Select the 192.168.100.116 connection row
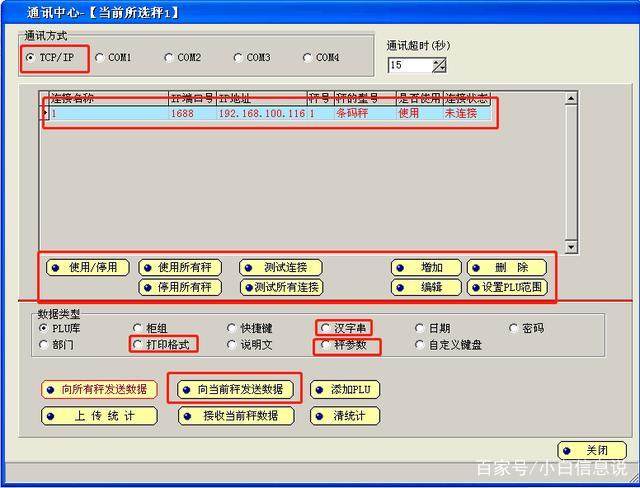This screenshot has width=640, height=488. click(x=260, y=114)
